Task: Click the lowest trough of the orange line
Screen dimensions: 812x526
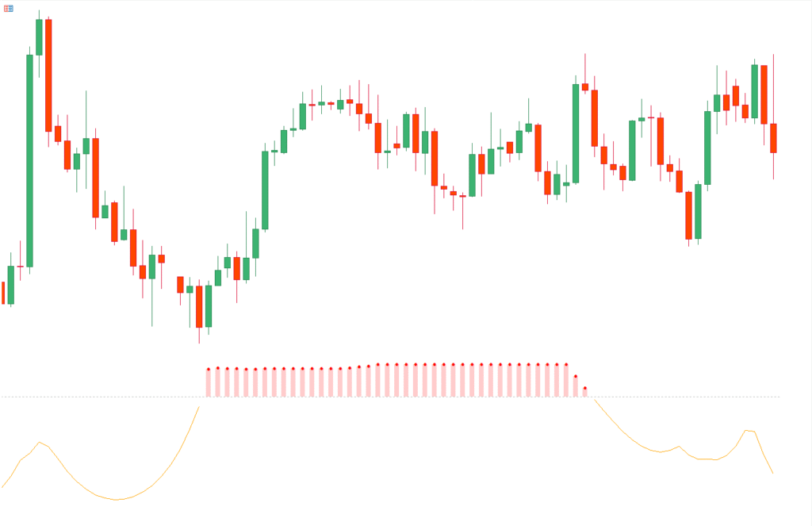Action: coord(117,500)
